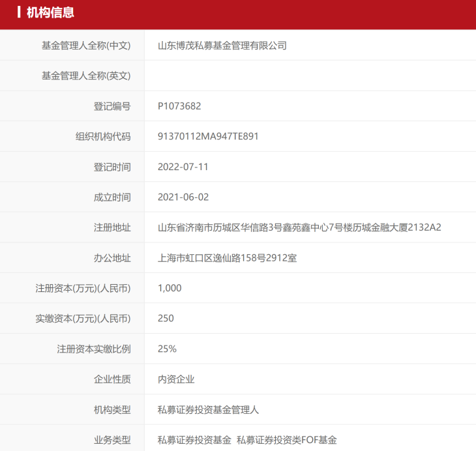Screen dimensions: 476x451
Task: Select institution type 私募证券投资基金管理人
Action: pyautogui.click(x=208, y=410)
